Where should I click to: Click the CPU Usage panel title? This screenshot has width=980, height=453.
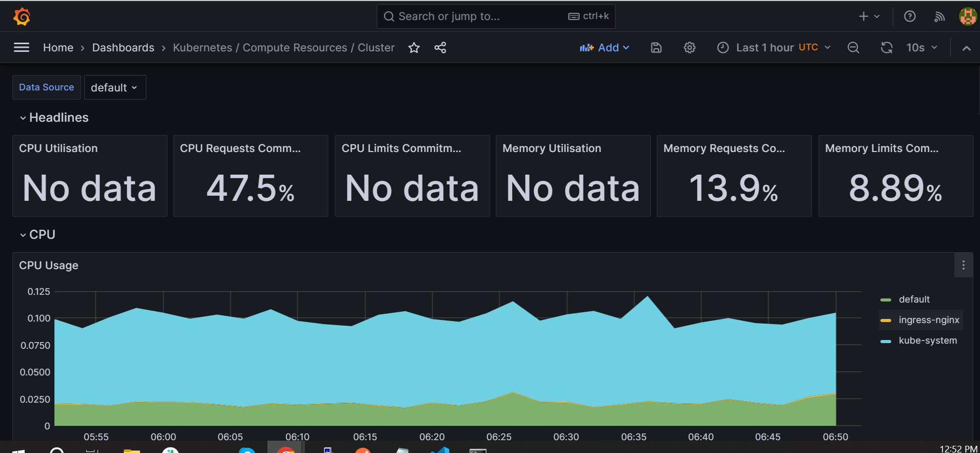[49, 266]
